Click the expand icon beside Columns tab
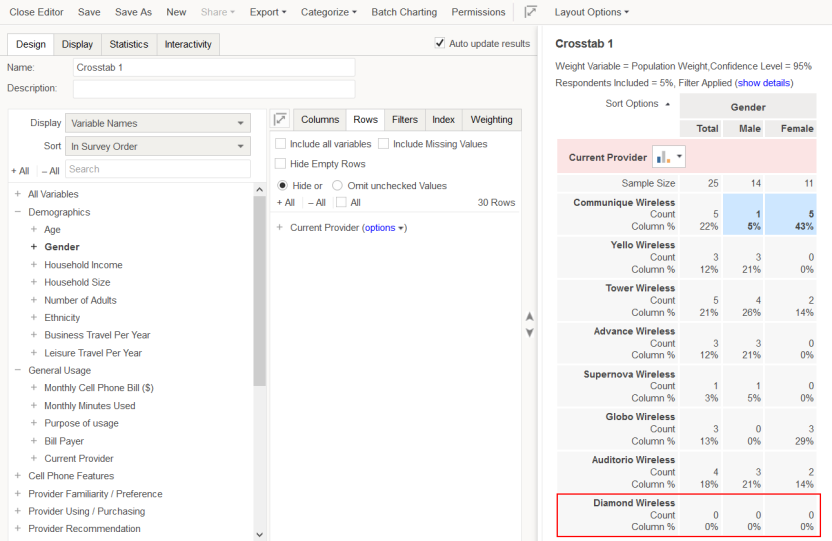The height and width of the screenshot is (541, 832). (x=280, y=119)
